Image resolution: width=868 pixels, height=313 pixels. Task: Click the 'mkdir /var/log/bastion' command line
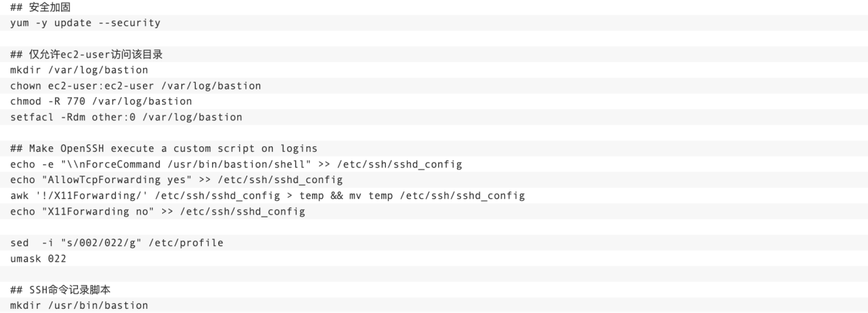79,70
